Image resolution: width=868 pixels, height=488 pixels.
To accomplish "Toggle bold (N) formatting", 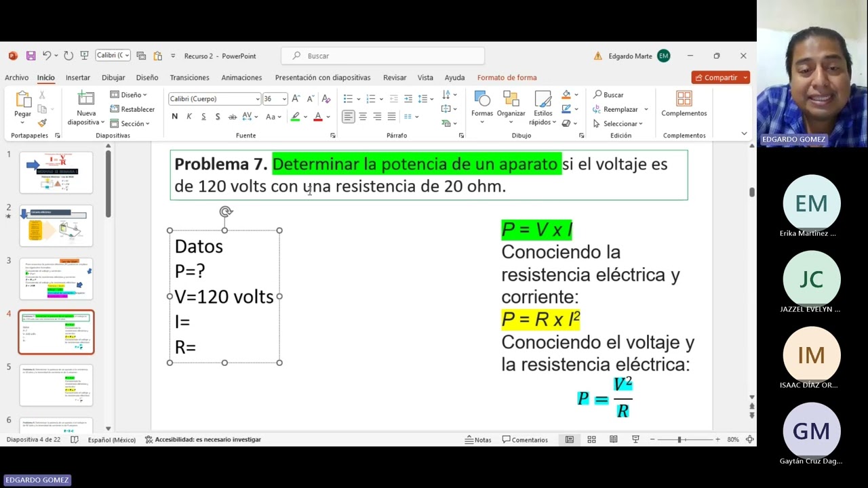I will (x=175, y=117).
